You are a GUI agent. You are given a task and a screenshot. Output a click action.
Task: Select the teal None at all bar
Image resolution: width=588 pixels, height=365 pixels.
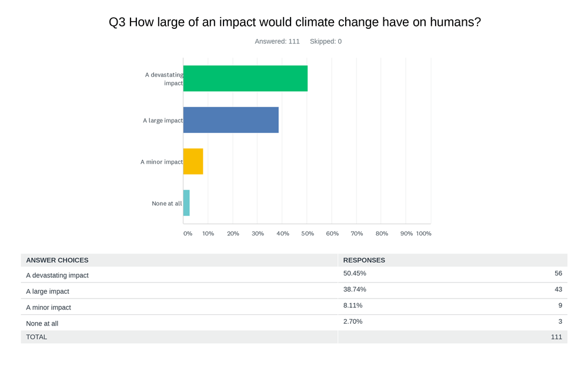pyautogui.click(x=186, y=203)
